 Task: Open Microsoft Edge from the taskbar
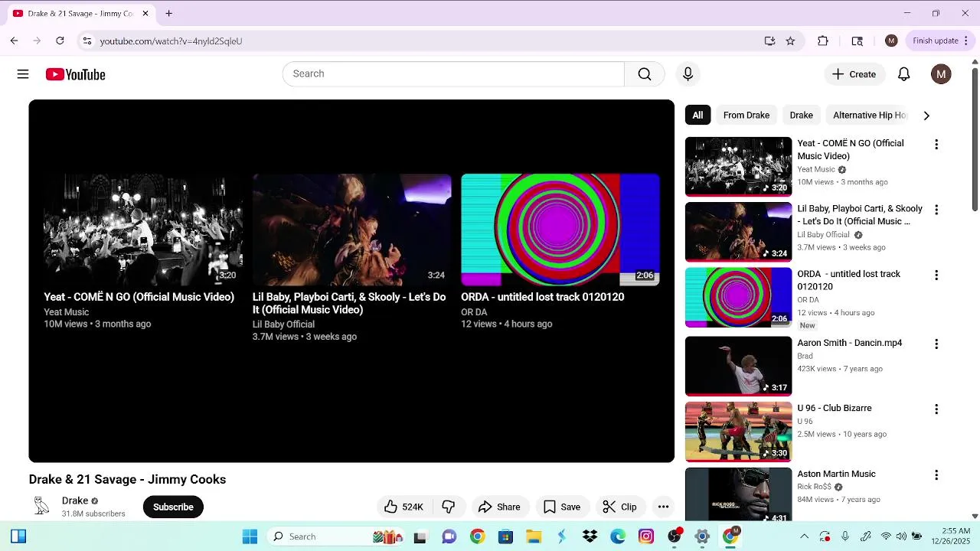pyautogui.click(x=618, y=536)
